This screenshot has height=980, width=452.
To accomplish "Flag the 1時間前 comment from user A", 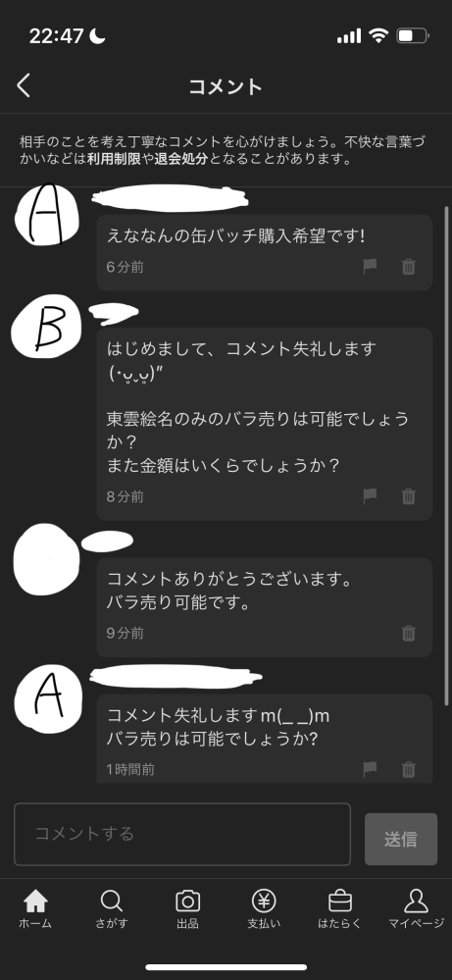I will (371, 769).
